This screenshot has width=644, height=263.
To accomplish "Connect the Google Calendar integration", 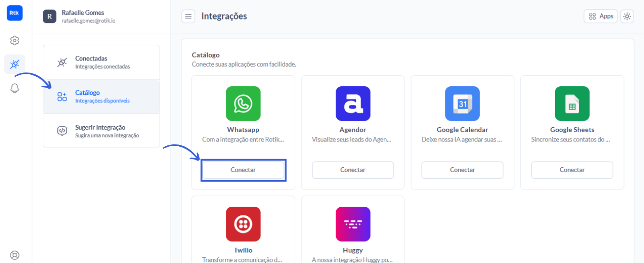I will click(463, 170).
